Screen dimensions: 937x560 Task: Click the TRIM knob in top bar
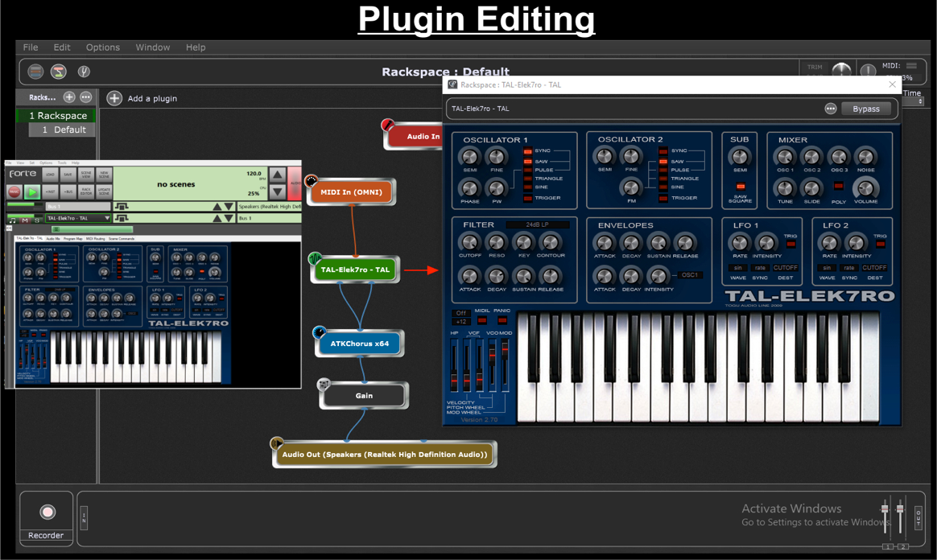(x=841, y=69)
